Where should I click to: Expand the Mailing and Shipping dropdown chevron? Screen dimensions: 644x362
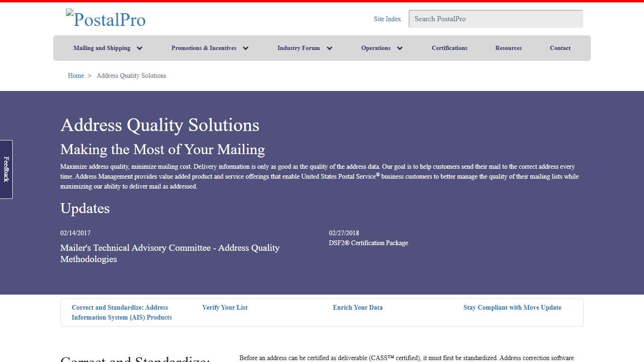pyautogui.click(x=139, y=48)
